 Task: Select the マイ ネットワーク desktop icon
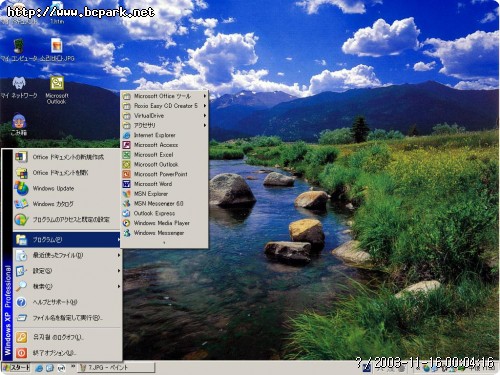[19, 88]
